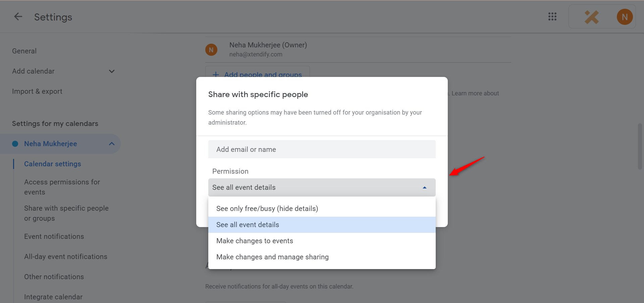This screenshot has width=644, height=303.
Task: Open the Google apps grid
Action: pyautogui.click(x=552, y=16)
